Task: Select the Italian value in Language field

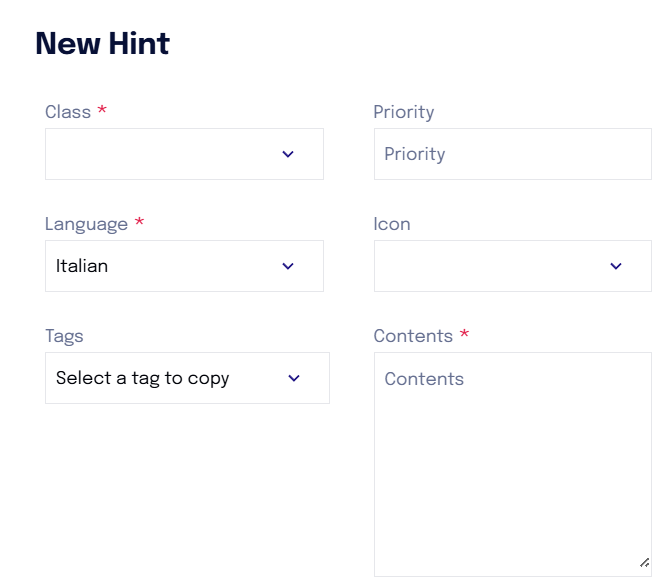Action: tap(82, 266)
